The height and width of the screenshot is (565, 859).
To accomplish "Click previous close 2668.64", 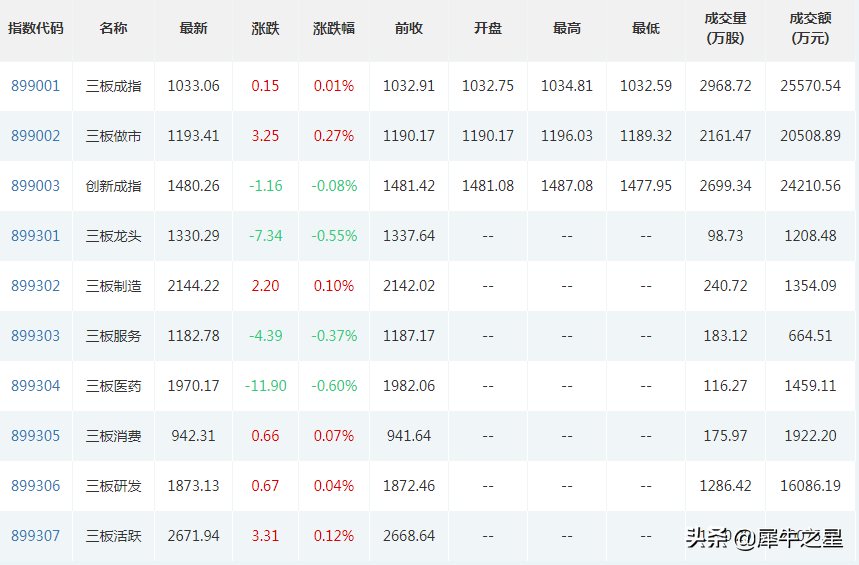I will point(409,535).
